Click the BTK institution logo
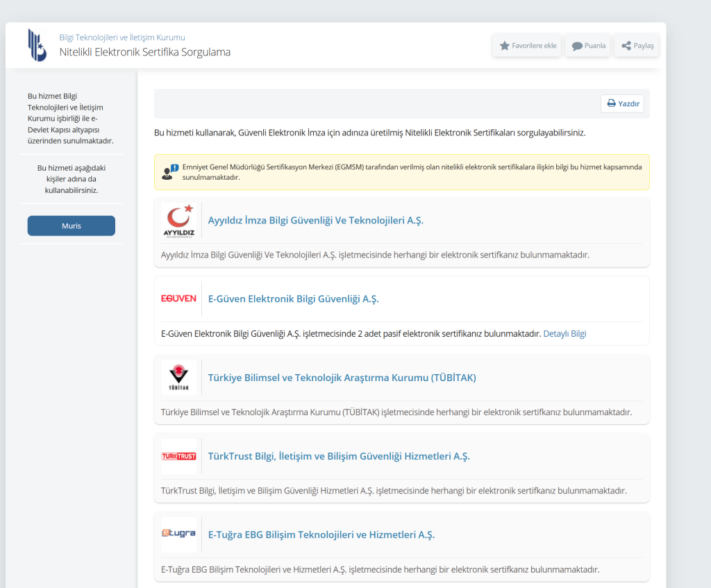Viewport: 711px width, 588px height. pyautogui.click(x=37, y=45)
